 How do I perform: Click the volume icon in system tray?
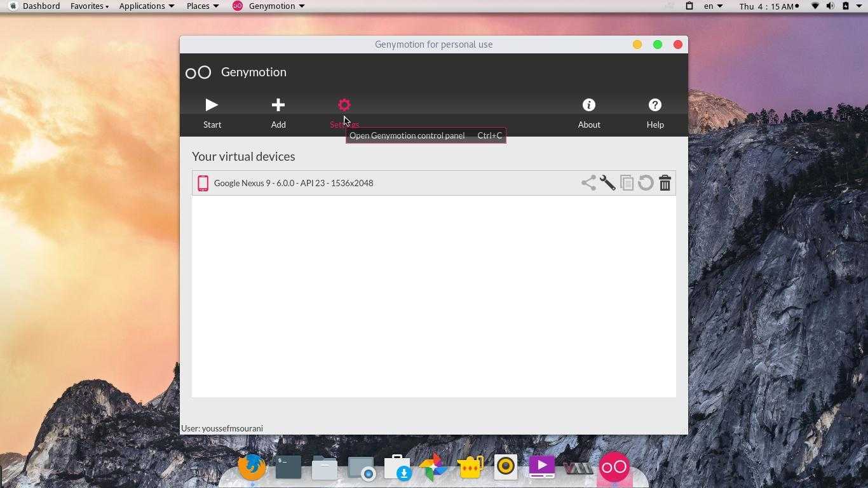click(830, 6)
